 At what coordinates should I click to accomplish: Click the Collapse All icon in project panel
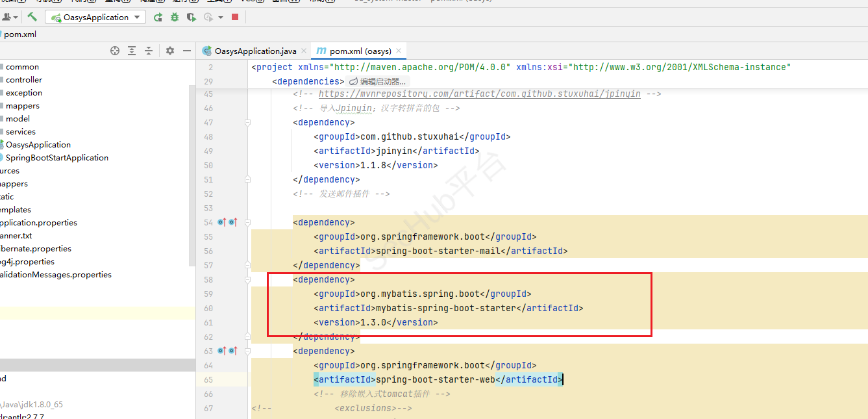pyautogui.click(x=149, y=51)
